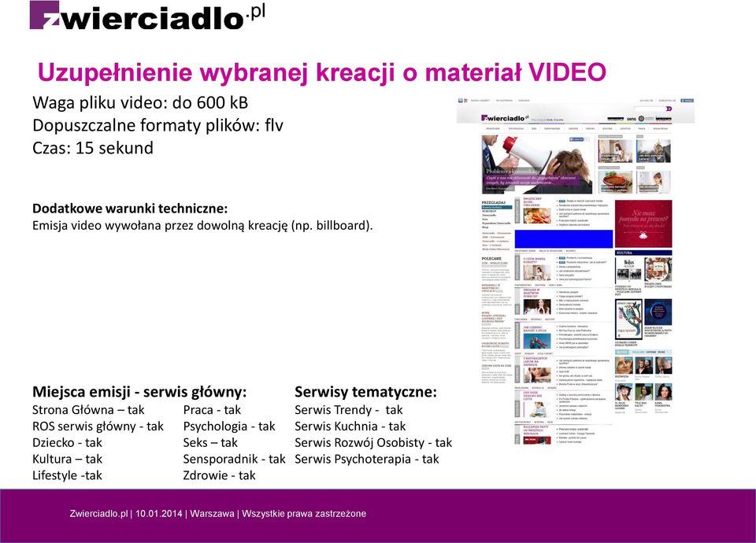Click the 'Miejsca emisji - serwis główny:' heading
Image resolution: width=756 pixels, height=543 pixels.
[x=139, y=392]
